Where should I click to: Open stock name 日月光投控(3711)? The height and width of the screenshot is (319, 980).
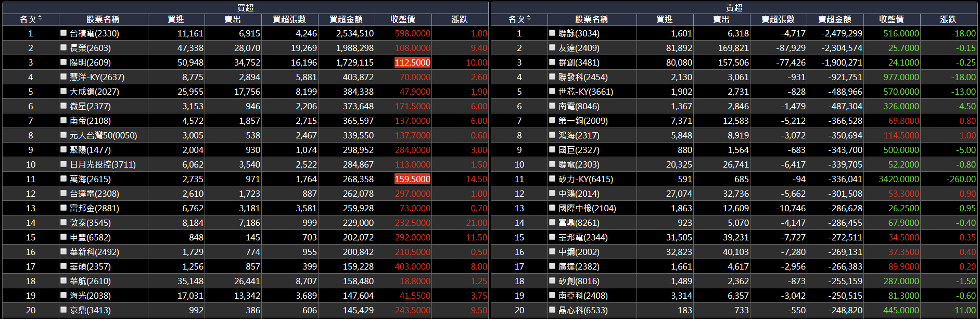(x=103, y=164)
